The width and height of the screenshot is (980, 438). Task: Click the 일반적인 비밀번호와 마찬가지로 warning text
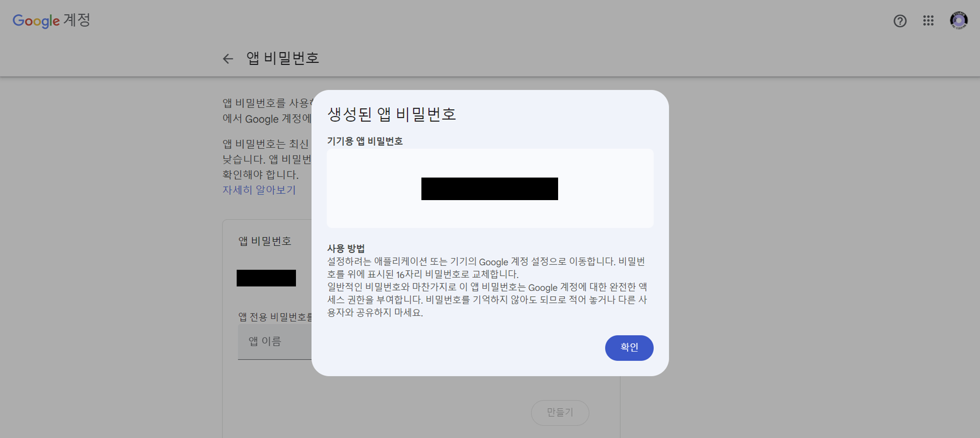coord(487,300)
